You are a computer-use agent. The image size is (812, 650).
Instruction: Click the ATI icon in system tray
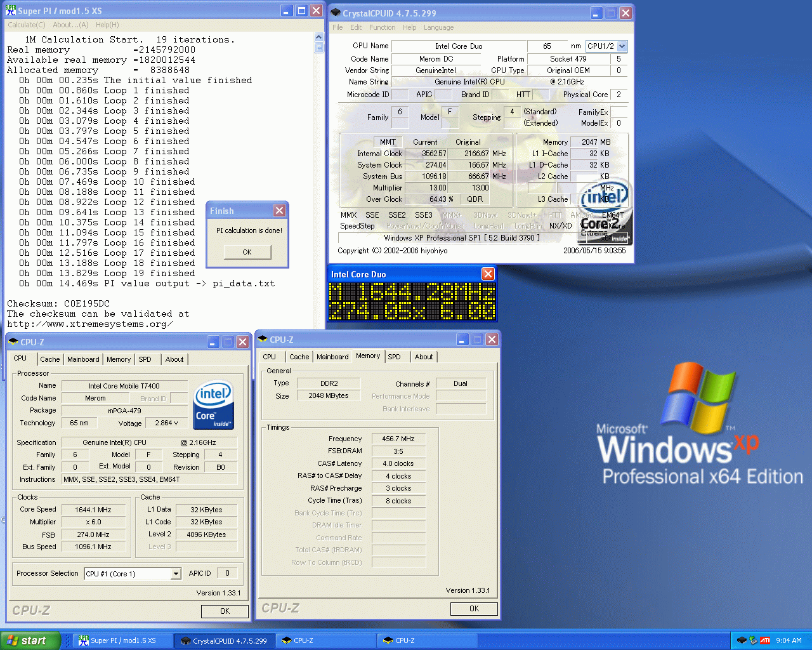(765, 640)
